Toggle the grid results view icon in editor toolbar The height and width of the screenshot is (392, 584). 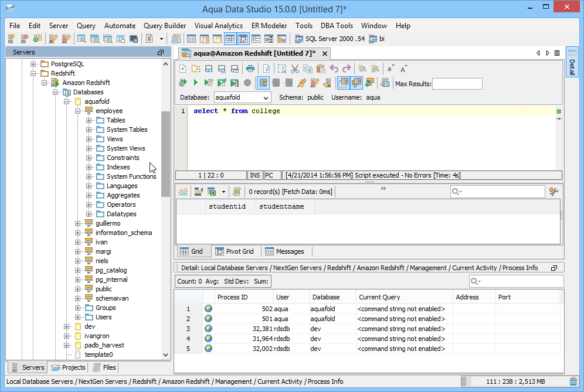click(x=344, y=83)
